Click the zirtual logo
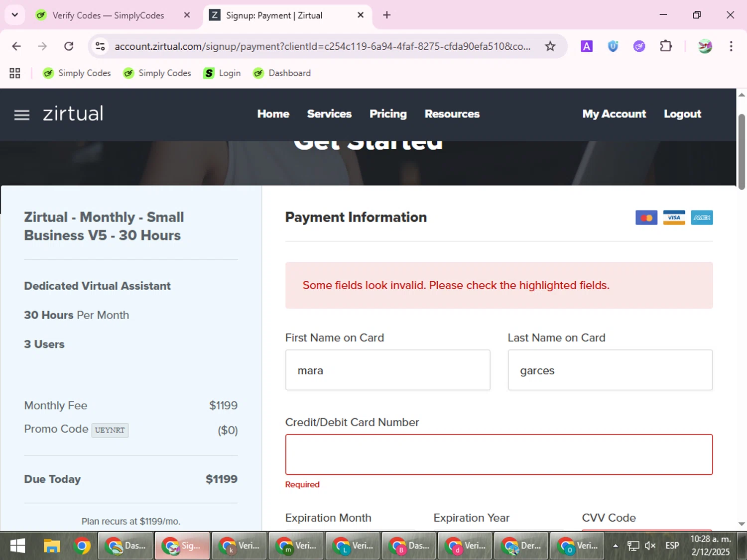The height and width of the screenshot is (560, 747). coord(73,114)
